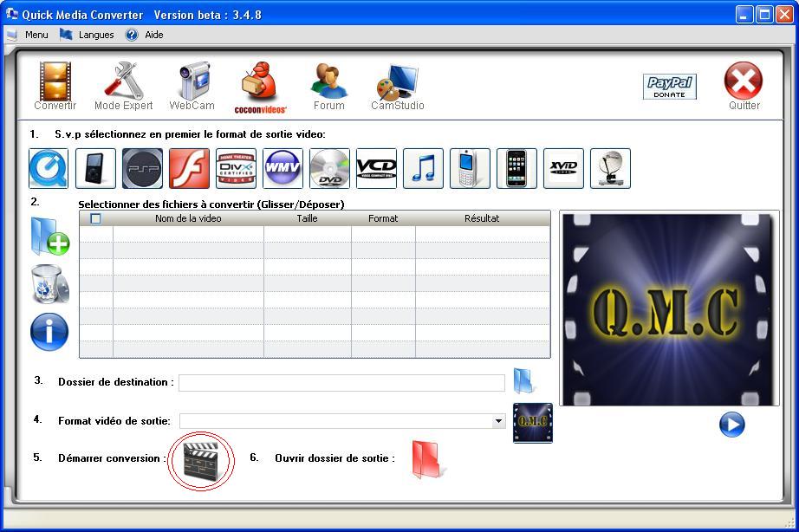Select VCD output format
Viewport: 799px width, 532px height.
coord(377,168)
